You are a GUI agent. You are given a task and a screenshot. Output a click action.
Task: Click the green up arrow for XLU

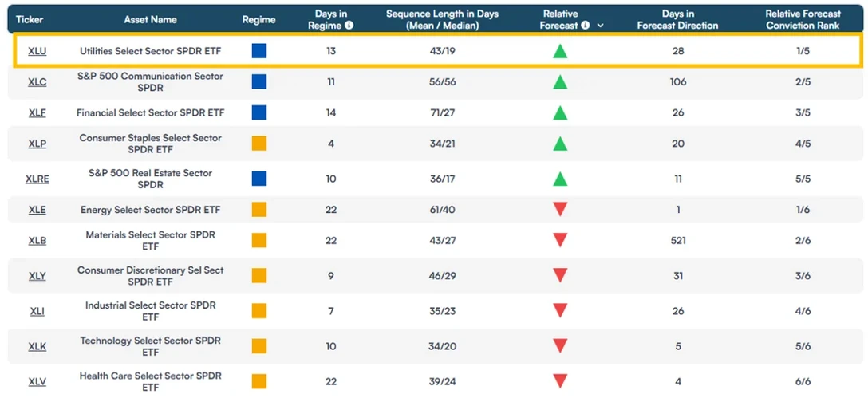(x=560, y=51)
